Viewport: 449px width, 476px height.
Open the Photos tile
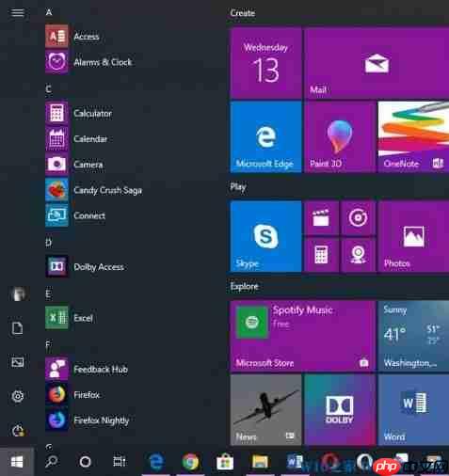pos(413,236)
